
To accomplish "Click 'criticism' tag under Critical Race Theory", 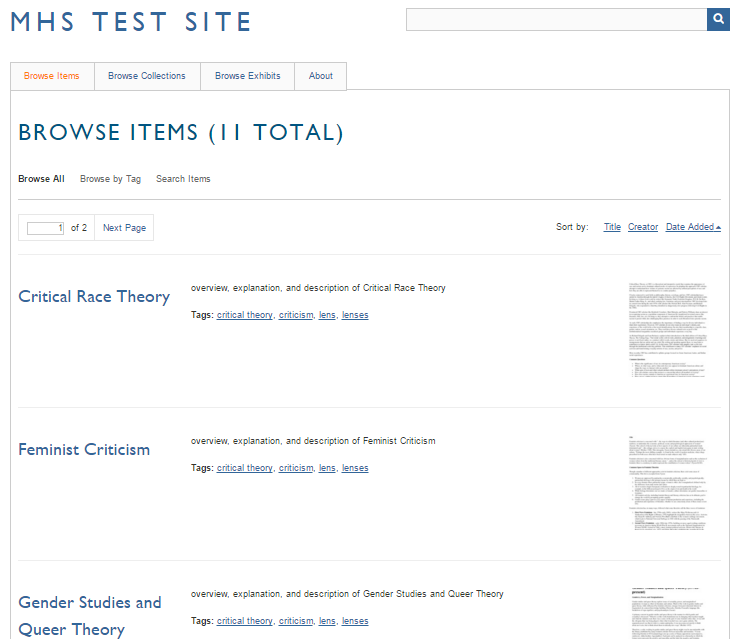I will tap(296, 315).
